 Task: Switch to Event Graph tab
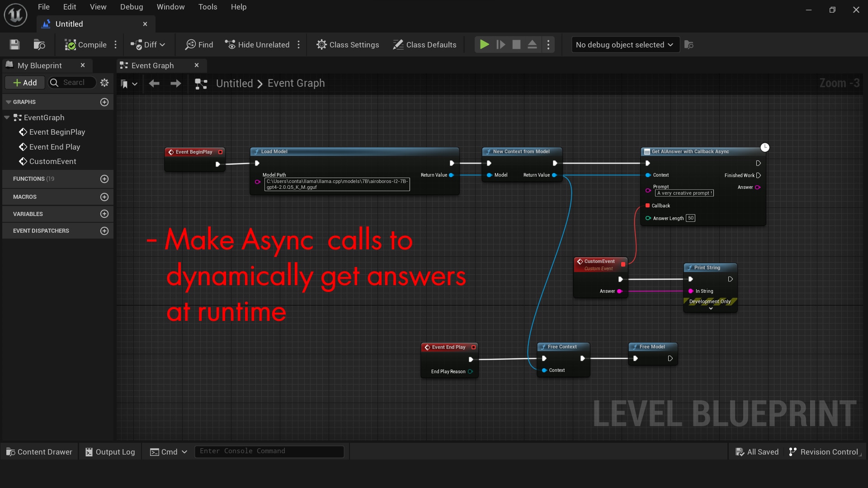[152, 66]
